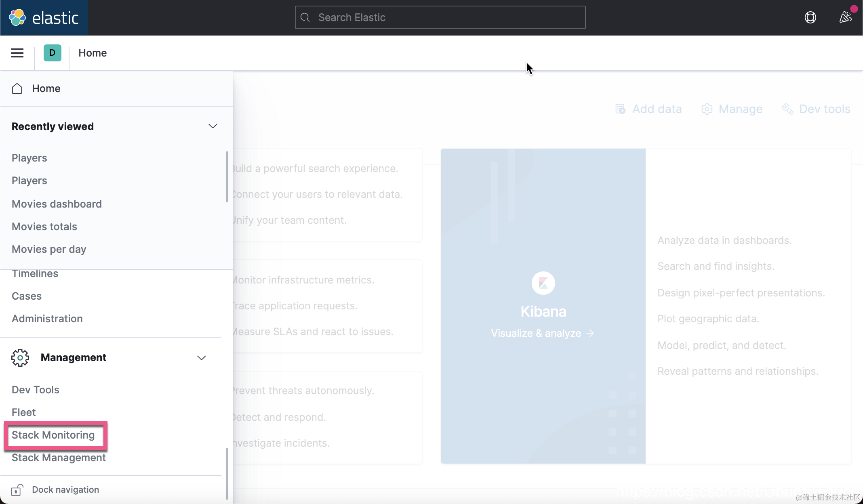The width and height of the screenshot is (863, 504).
Task: Click the side navigation scrollbar
Action: [227, 473]
